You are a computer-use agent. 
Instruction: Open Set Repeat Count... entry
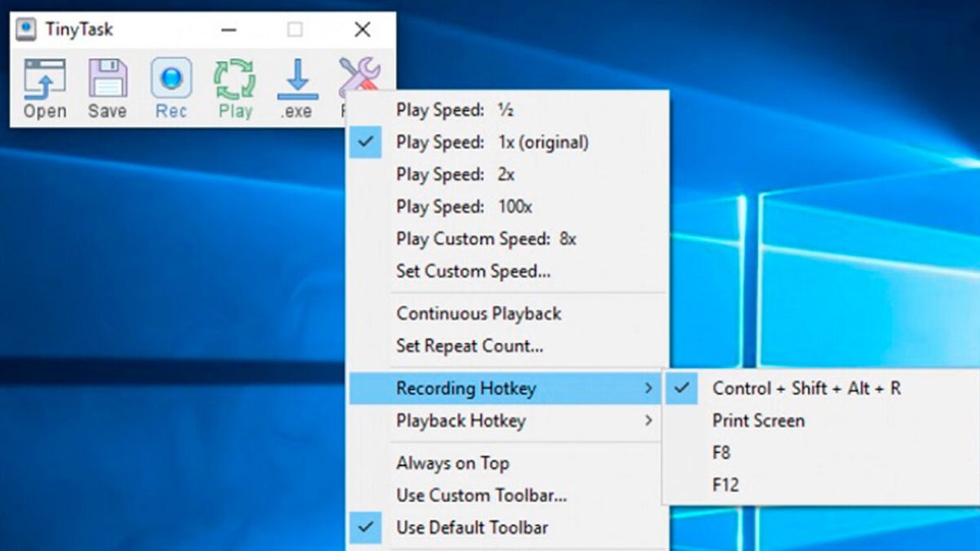(x=508, y=346)
